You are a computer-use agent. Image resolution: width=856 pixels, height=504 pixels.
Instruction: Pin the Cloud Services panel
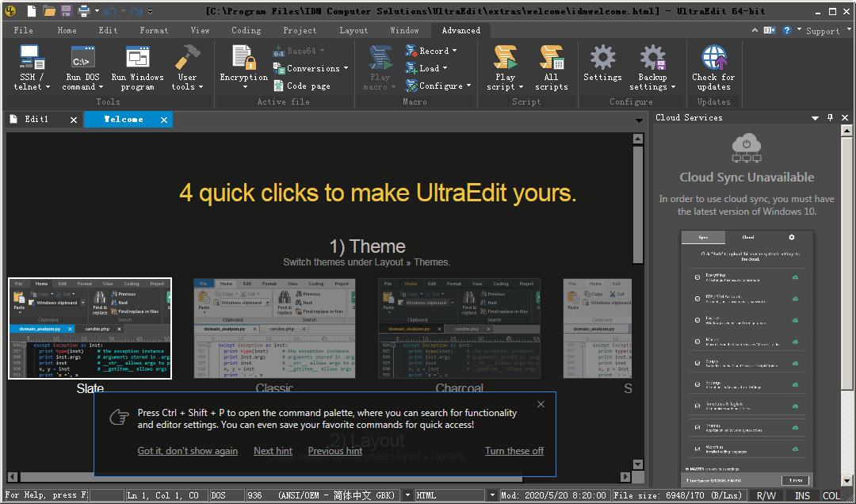pyautogui.click(x=831, y=117)
